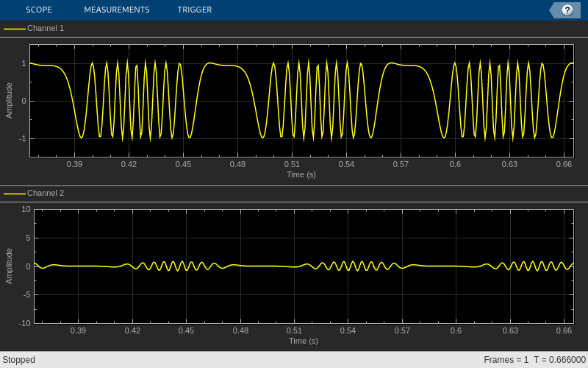
Task: Click the 0.6 tick in Channel 1 plot
Action: (455, 164)
